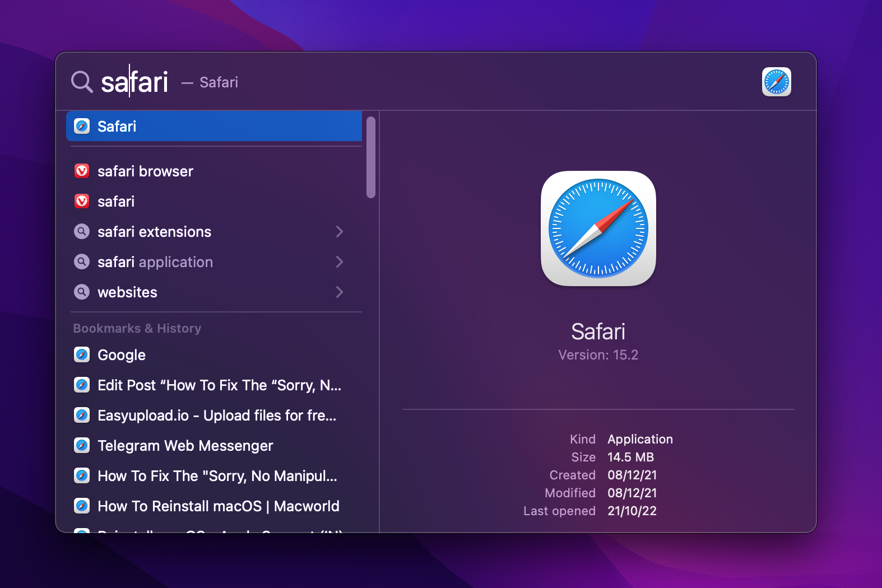Click the '— Safari' autocomplete hint text
Image resolution: width=882 pixels, height=588 pixels.
point(210,82)
